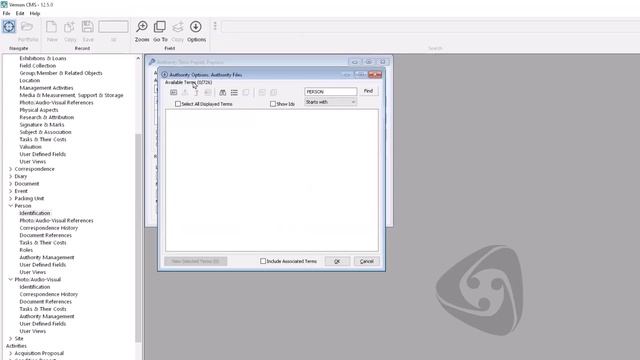Expand the Site tree node
This screenshot has height=360, width=640.
tap(11, 338)
